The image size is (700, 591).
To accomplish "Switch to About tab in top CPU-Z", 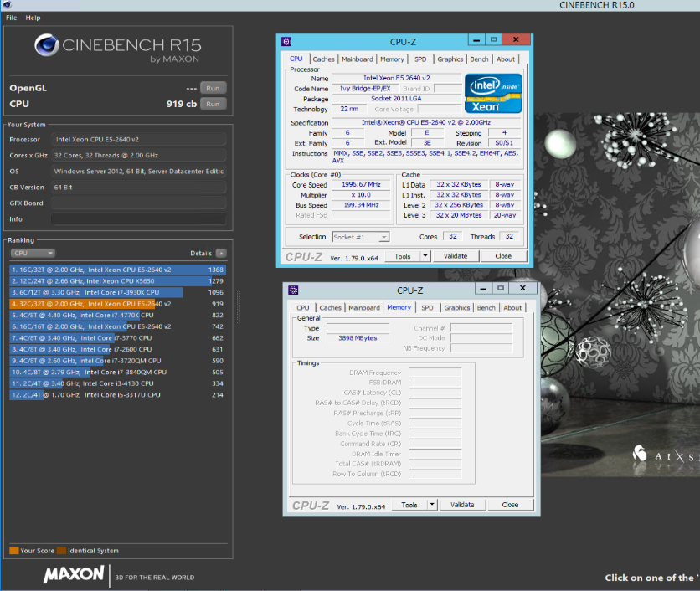I will (506, 59).
